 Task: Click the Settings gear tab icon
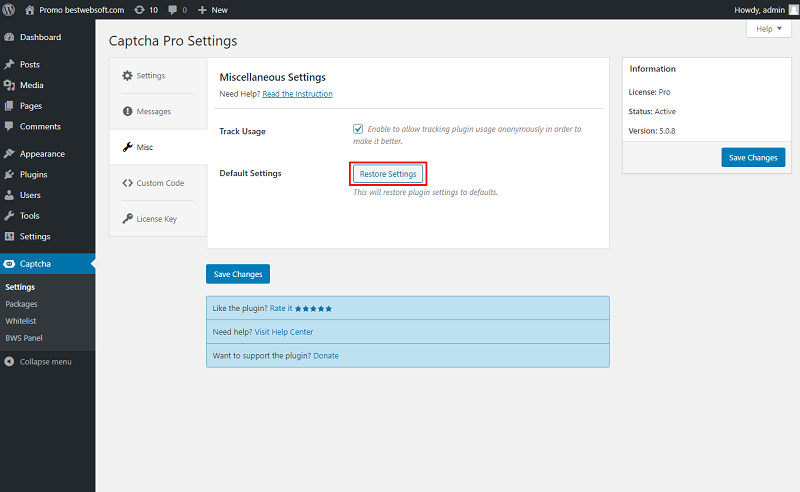[127, 76]
